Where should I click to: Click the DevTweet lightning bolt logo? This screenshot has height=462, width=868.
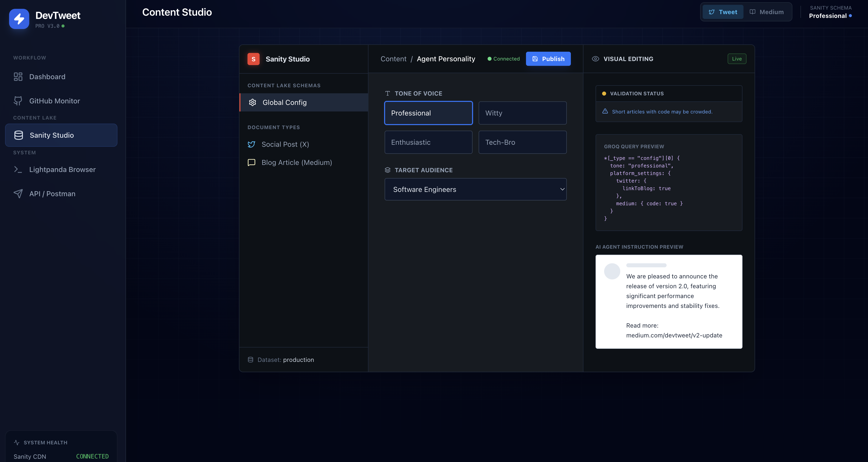click(x=19, y=19)
